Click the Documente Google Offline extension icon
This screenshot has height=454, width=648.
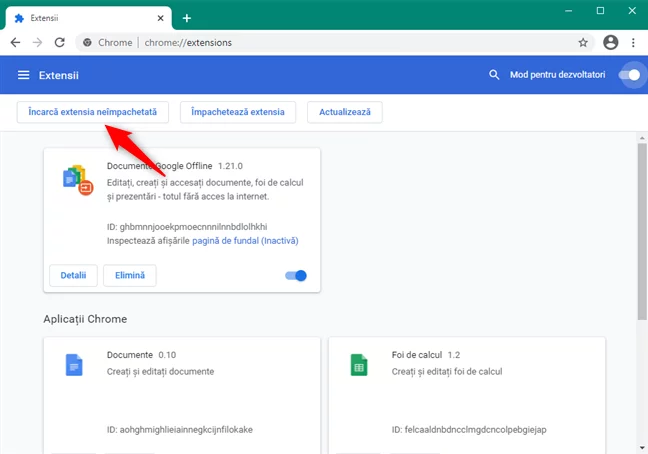tap(78, 180)
